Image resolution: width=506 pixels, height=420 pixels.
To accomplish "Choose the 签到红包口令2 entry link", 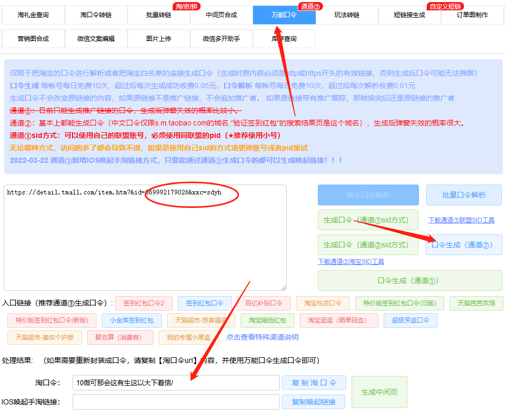I will 144,303.
